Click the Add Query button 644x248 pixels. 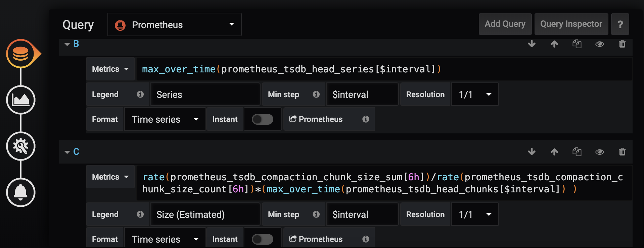click(x=505, y=24)
